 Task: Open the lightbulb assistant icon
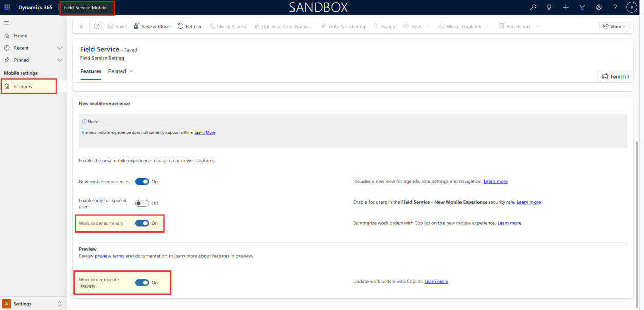coord(549,7)
